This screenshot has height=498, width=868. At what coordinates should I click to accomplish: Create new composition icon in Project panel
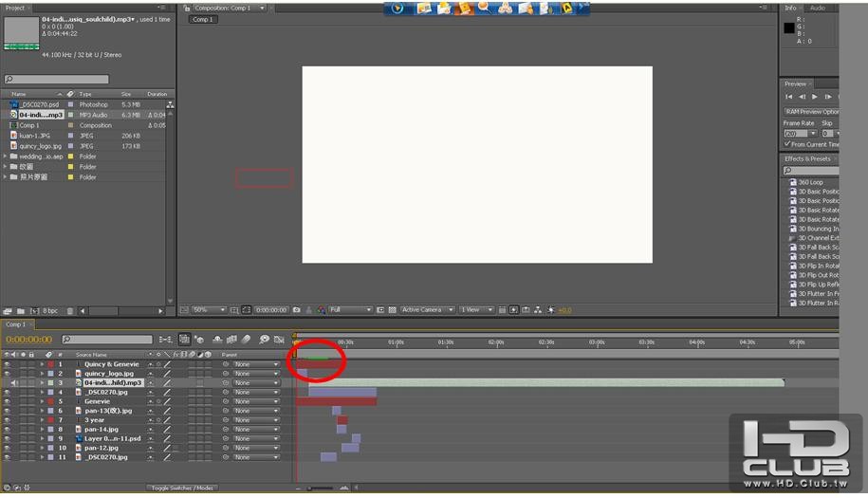click(x=34, y=311)
